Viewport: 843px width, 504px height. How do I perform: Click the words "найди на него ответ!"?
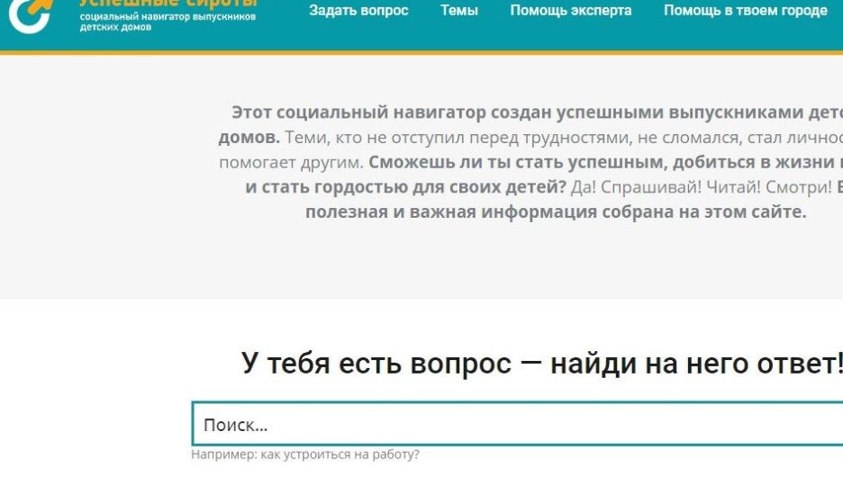(696, 364)
